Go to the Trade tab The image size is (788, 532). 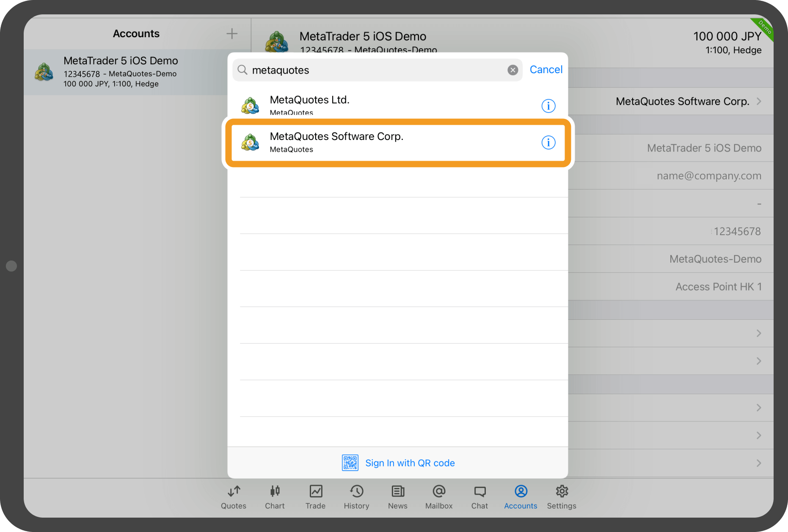pyautogui.click(x=315, y=497)
